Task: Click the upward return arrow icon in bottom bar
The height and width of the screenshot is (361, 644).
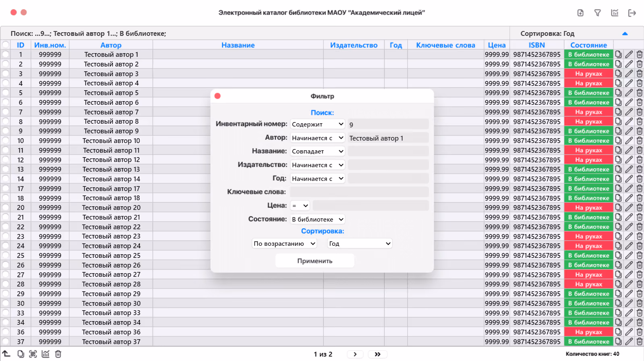Action: [x=6, y=354]
